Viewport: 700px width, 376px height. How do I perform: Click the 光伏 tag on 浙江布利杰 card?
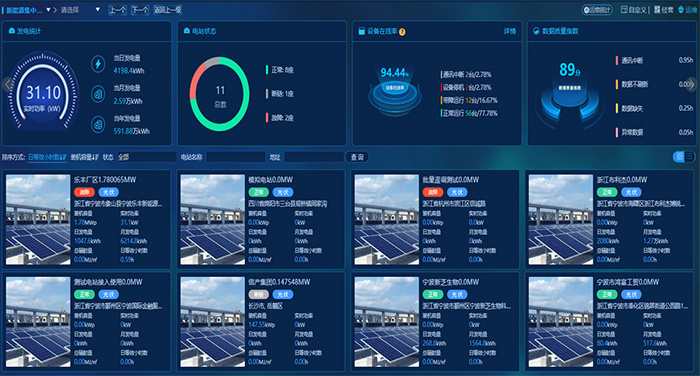tap(631, 192)
